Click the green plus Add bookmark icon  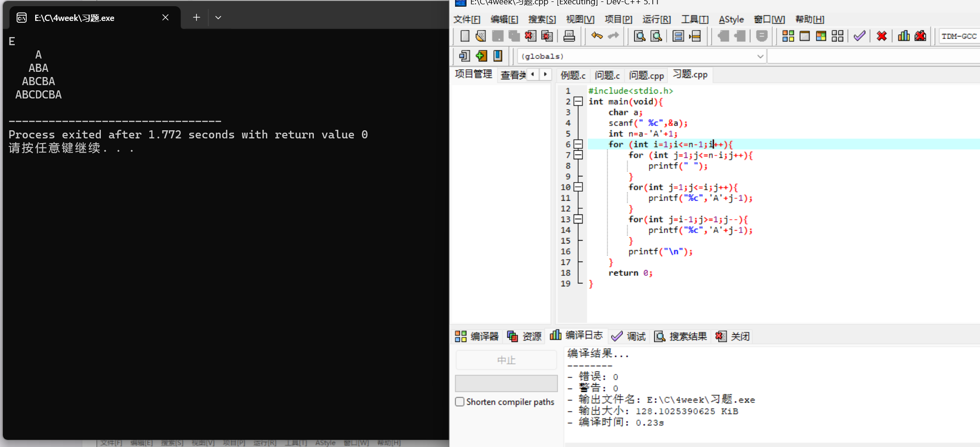pos(482,56)
